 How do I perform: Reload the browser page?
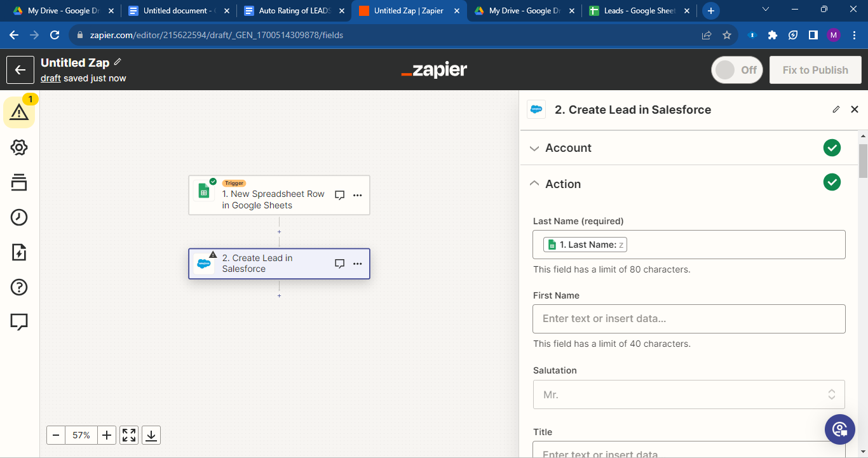coord(55,35)
